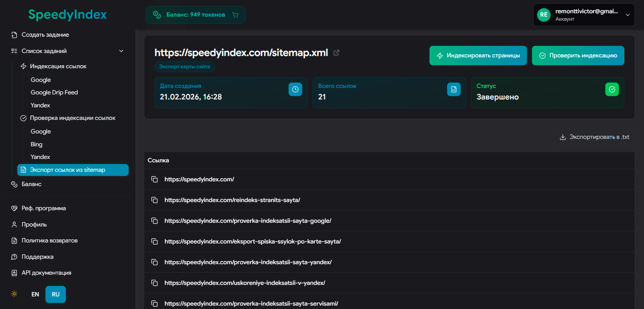The height and width of the screenshot is (309, 644).
Task: Open the shopping cart next to balance
Action: (235, 15)
